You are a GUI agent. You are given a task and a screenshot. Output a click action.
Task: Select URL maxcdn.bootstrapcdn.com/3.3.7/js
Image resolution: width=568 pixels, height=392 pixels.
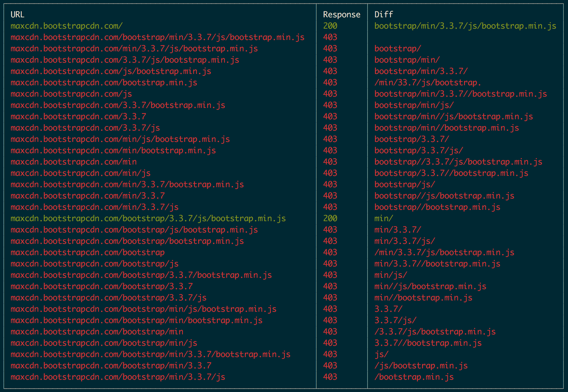(85, 128)
